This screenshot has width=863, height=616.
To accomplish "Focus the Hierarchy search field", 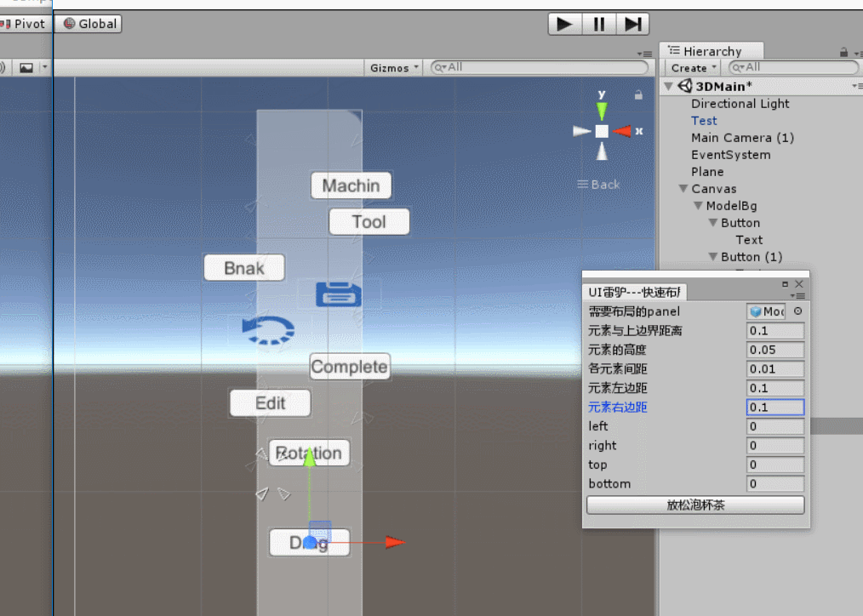I will [x=793, y=67].
